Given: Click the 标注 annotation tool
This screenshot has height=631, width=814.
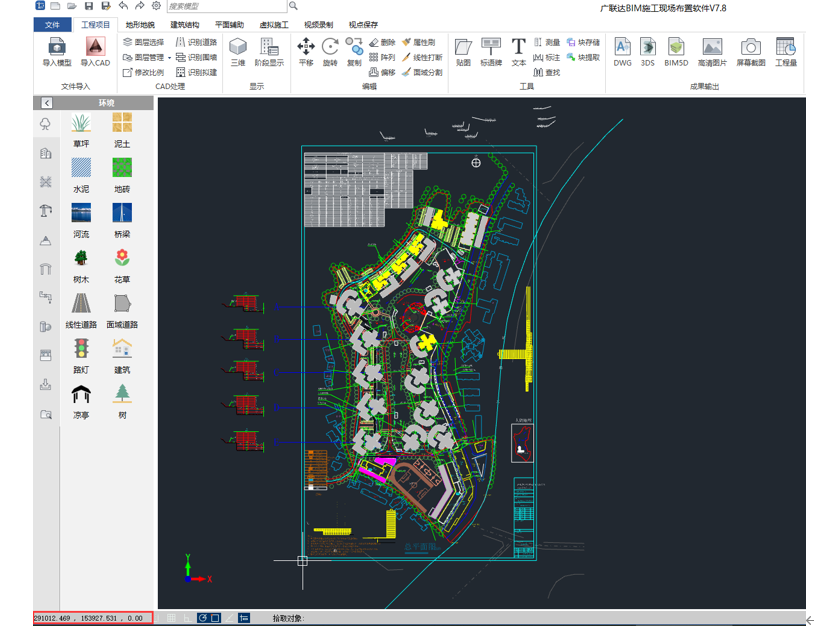Looking at the screenshot, I should 547,57.
